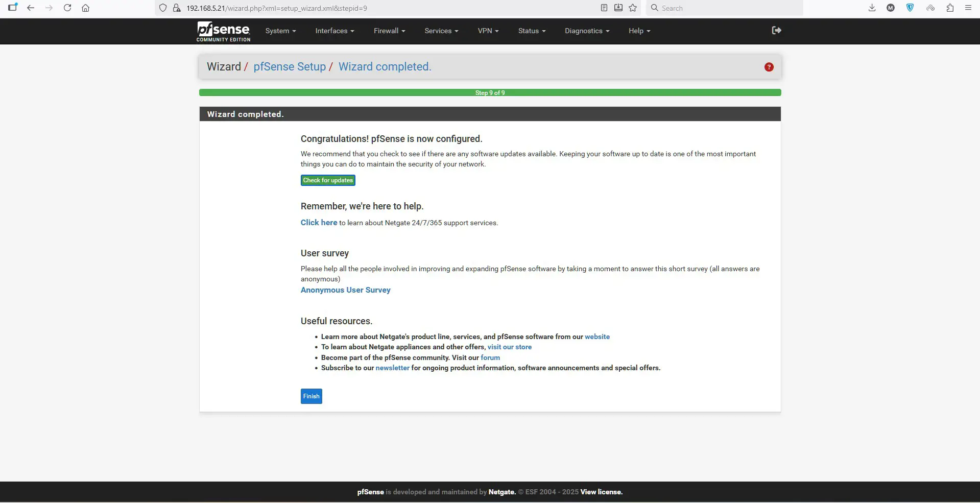Click the browser Search field
The height and width of the screenshot is (503, 980).
(x=724, y=8)
